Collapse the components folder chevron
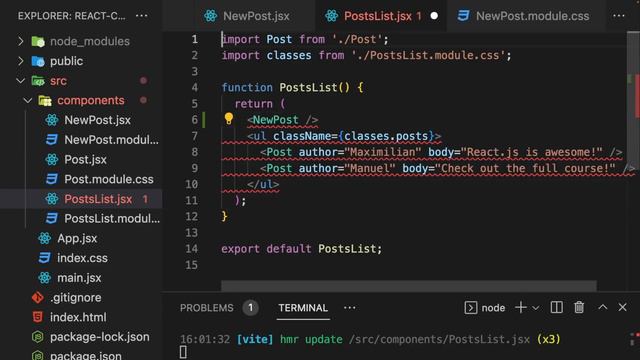The image size is (640, 360). (x=28, y=100)
